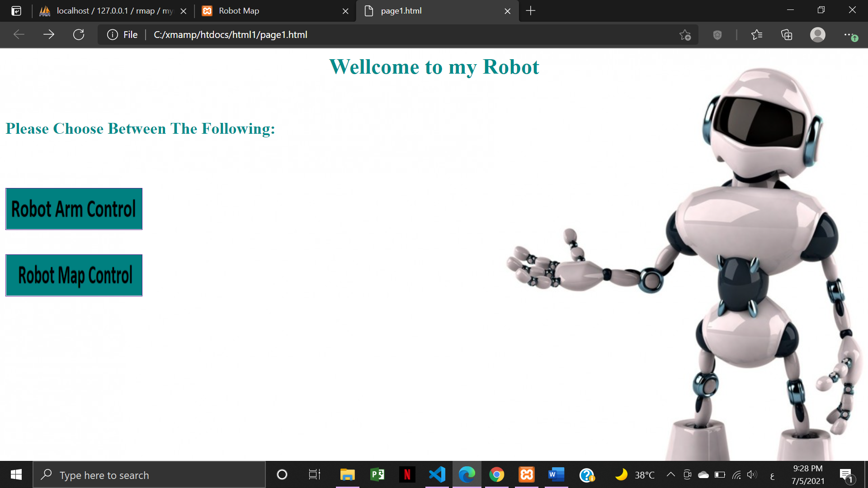Switch to Microsoft Edge in taskbar
The image size is (868, 488).
point(467,474)
